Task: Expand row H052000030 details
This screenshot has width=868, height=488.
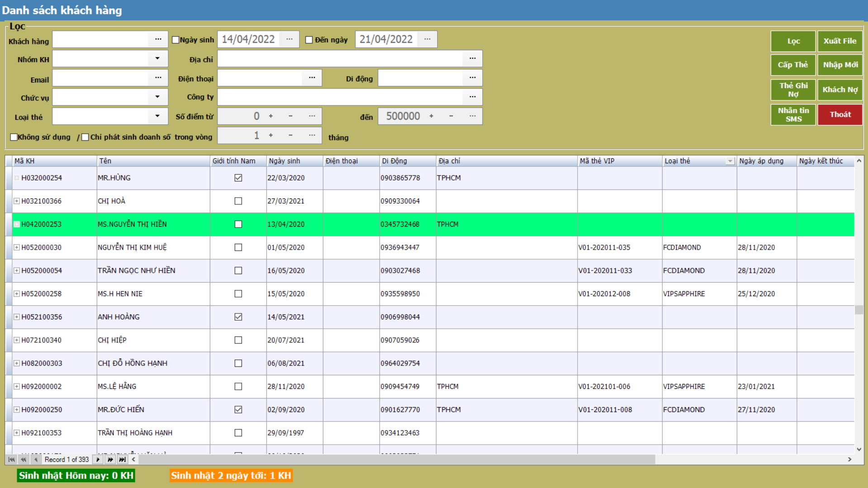Action: tap(17, 247)
